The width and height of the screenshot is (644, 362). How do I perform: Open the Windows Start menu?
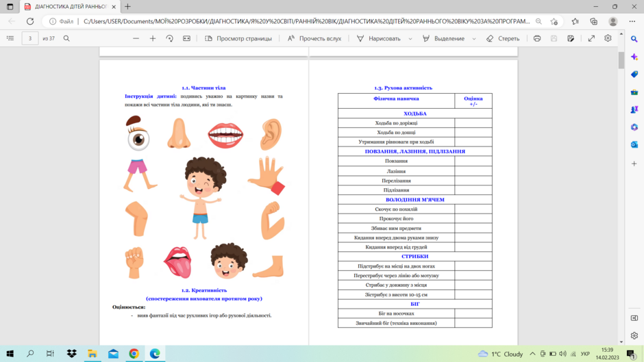coord(10,353)
